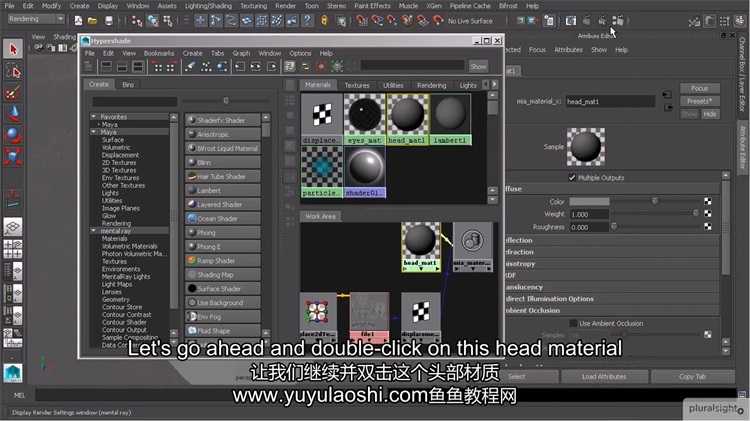The height and width of the screenshot is (421, 750).
Task: Create a Hair Tube Shader node
Action: pos(223,177)
